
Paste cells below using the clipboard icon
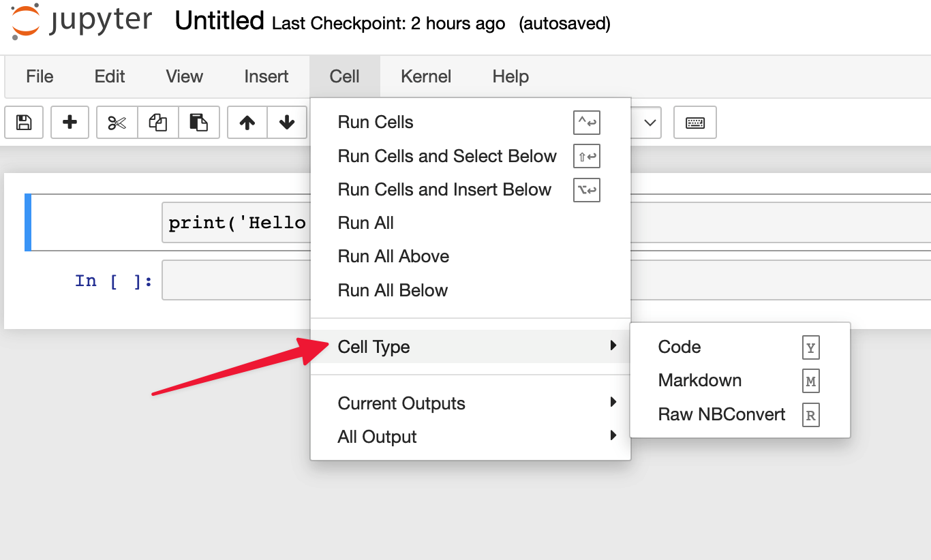[199, 123]
